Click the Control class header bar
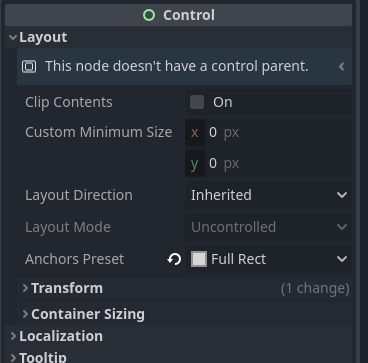The width and height of the screenshot is (368, 363). coord(178,15)
